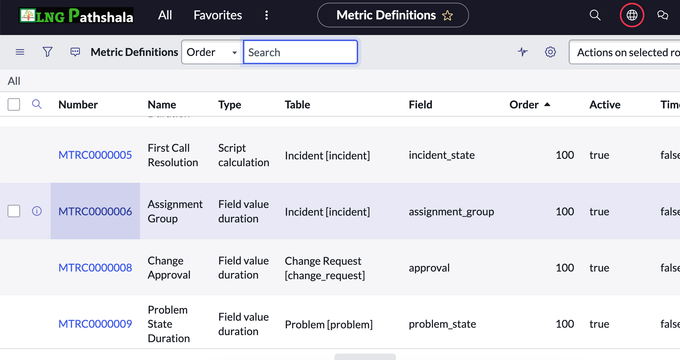Toggle the Order column sort arrow

tap(547, 105)
